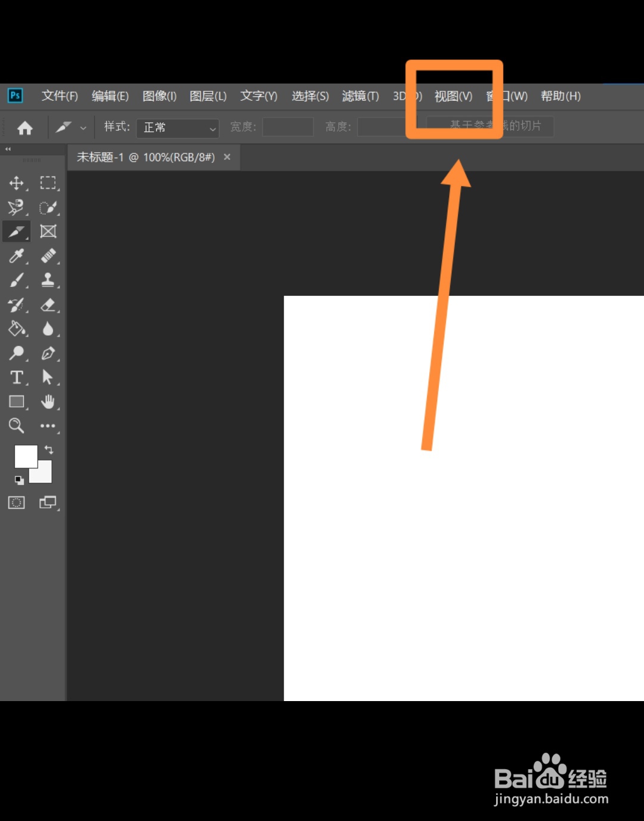Click the background color swatch
The width and height of the screenshot is (644, 821).
(43, 474)
